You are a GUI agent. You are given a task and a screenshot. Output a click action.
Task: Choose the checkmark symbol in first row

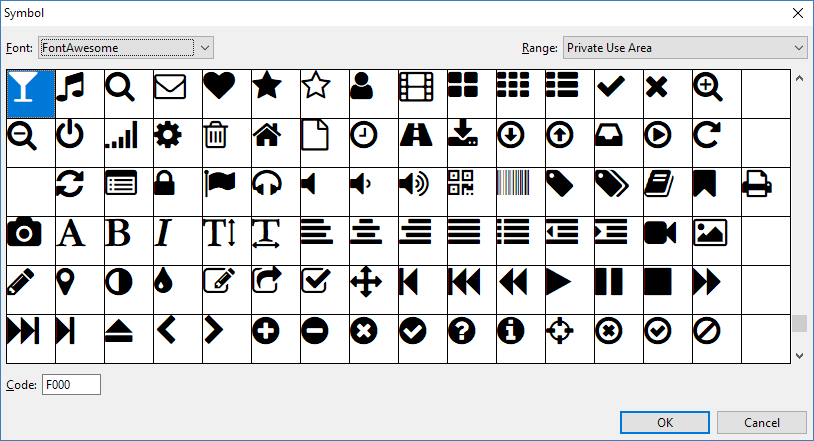tap(618, 93)
